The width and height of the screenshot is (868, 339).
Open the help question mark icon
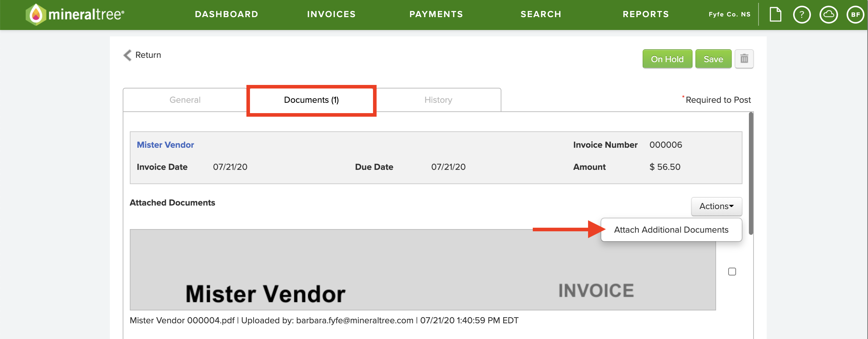(x=802, y=15)
